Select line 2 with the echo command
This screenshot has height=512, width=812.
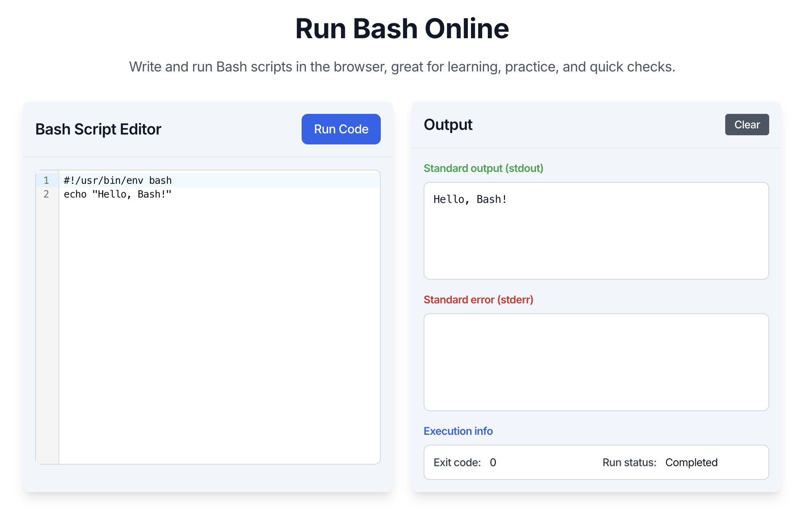(x=117, y=194)
